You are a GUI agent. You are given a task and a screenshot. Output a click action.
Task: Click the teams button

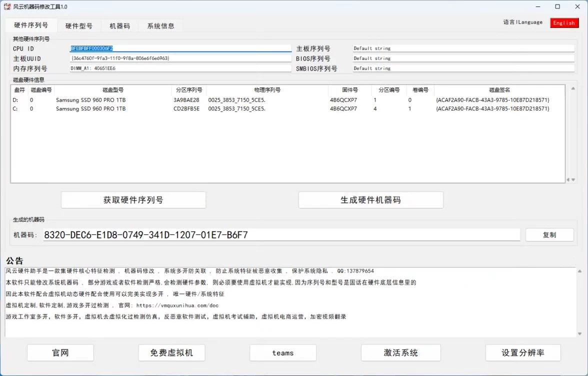282,352
